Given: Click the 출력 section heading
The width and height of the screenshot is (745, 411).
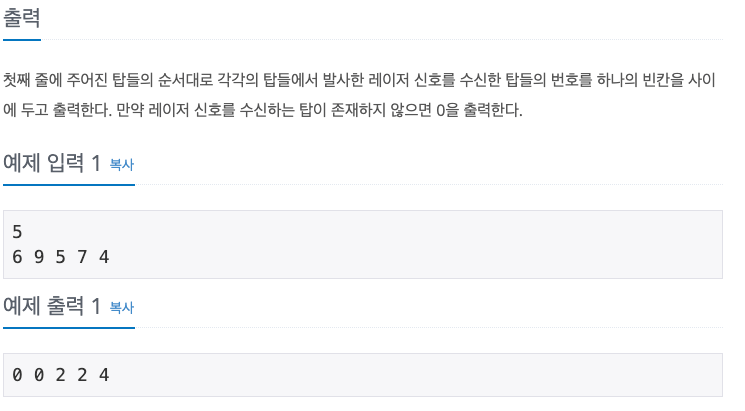Looking at the screenshot, I should tap(21, 19).
